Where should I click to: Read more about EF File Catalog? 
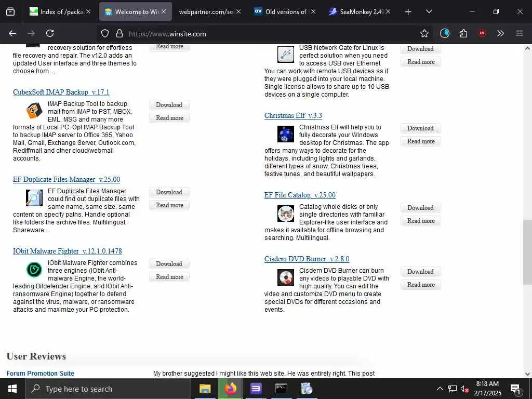421,220
